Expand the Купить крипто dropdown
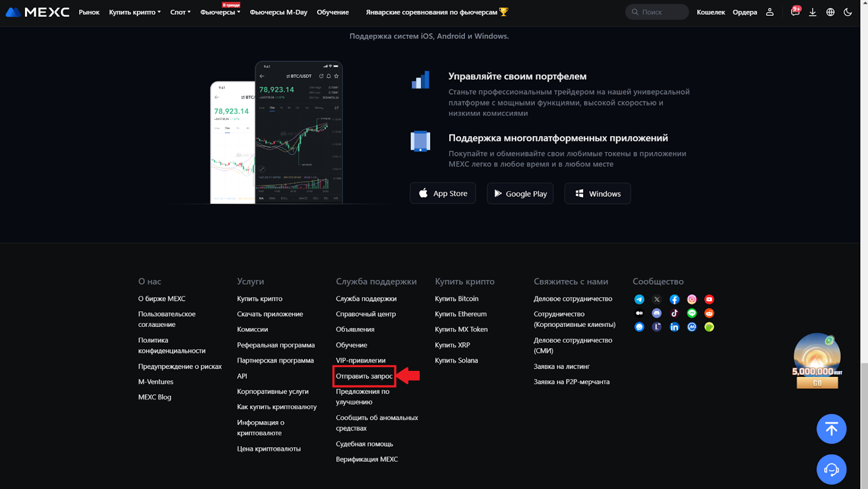Screen dimensions: 868x489 [135, 12]
